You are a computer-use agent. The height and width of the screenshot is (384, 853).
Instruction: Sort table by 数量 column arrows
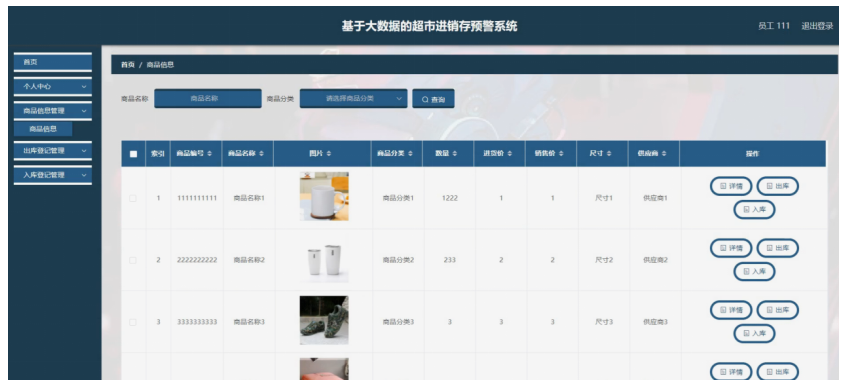[454, 154]
